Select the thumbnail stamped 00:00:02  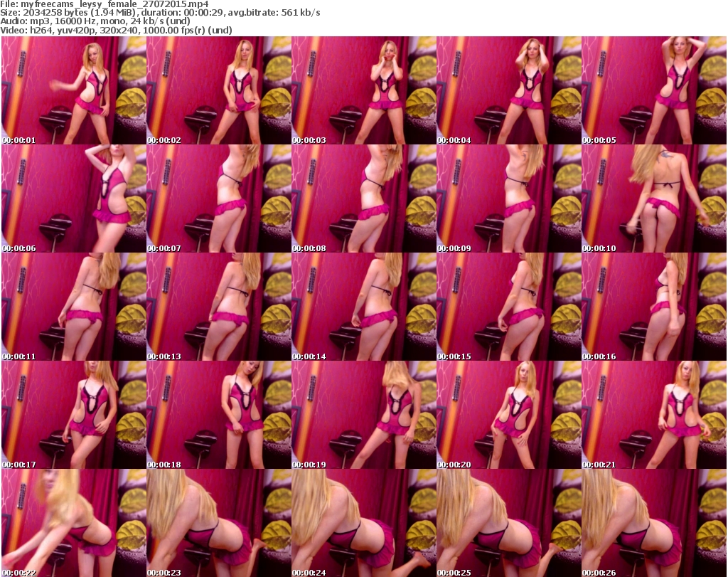coord(219,90)
